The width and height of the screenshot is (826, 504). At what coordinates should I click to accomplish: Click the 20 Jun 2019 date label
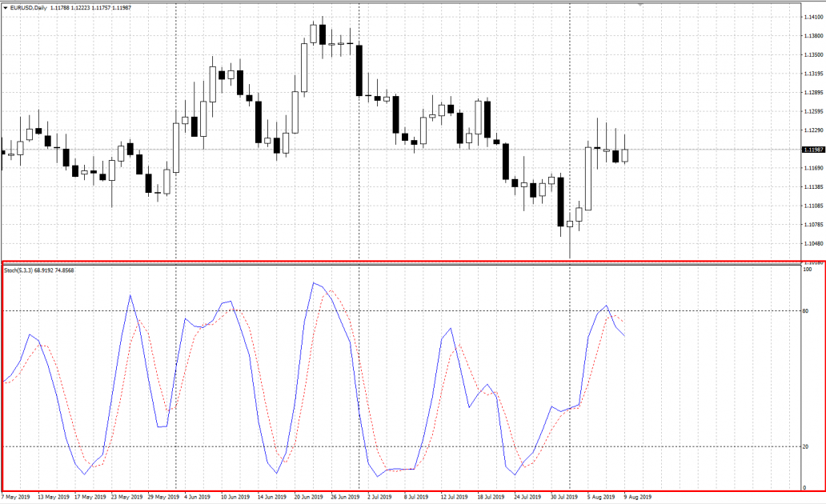tap(307, 497)
